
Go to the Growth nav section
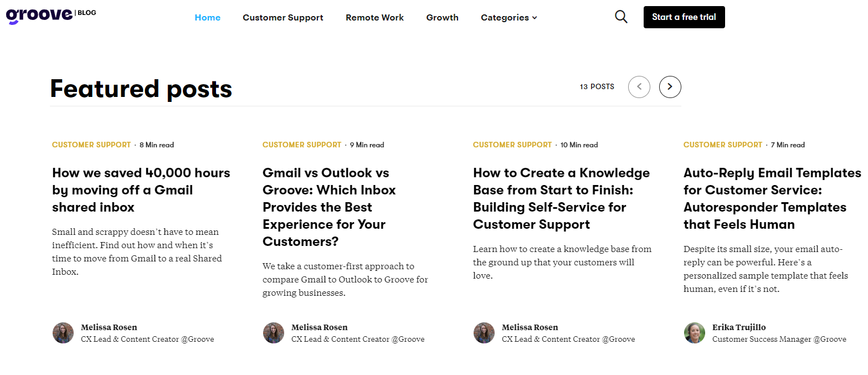442,18
